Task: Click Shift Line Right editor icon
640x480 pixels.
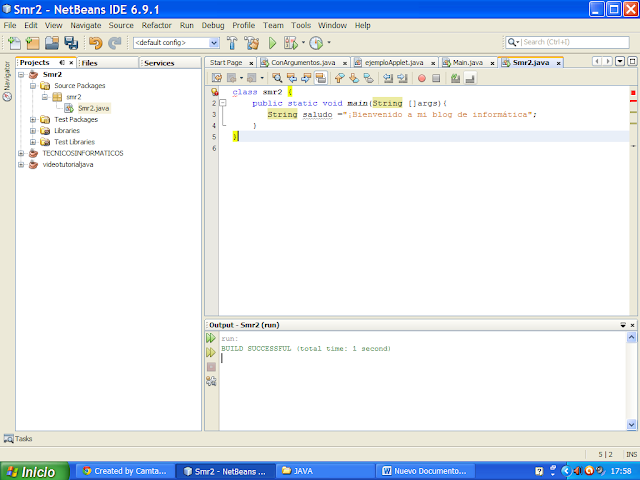Action: tap(402, 78)
